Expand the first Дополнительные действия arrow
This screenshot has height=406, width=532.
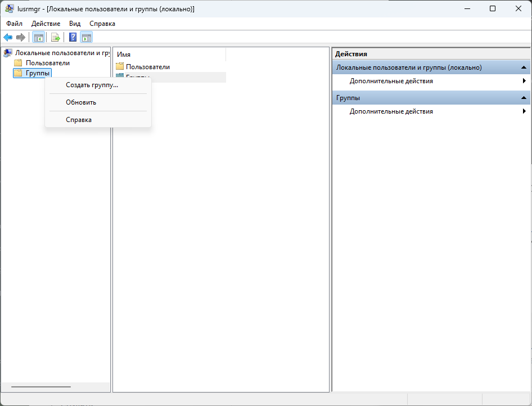(x=524, y=81)
